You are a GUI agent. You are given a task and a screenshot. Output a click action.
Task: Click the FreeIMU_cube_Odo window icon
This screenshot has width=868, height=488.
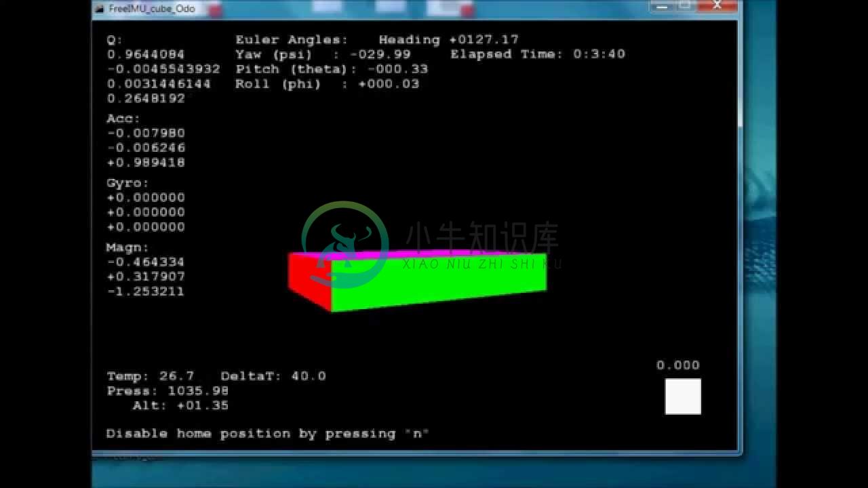click(x=99, y=9)
